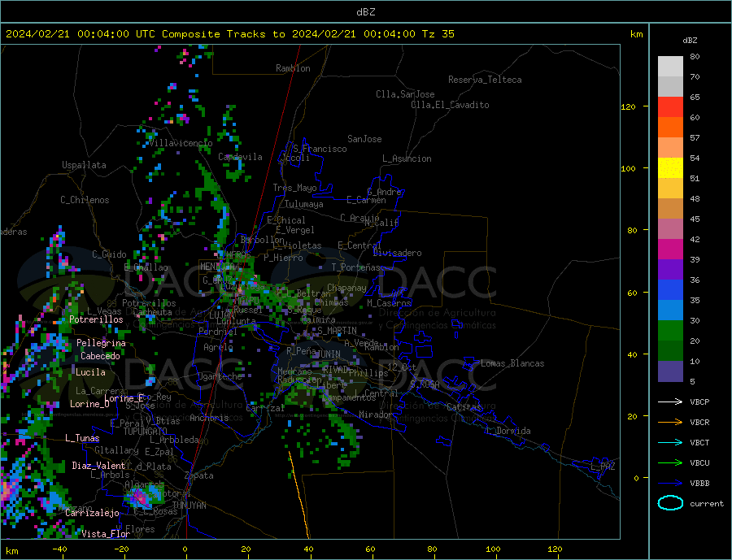Click the L_Dormida map label
This screenshot has height=560, width=732.
pos(509,431)
